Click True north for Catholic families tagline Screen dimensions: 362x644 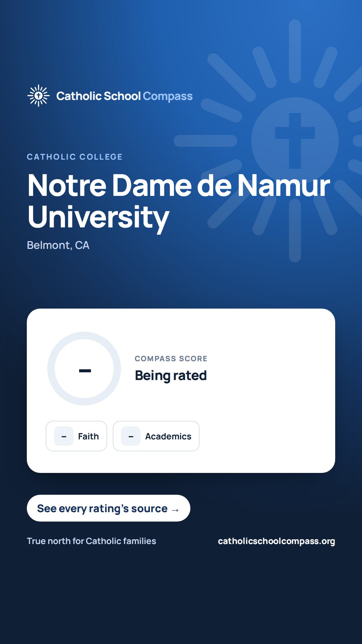(92, 541)
